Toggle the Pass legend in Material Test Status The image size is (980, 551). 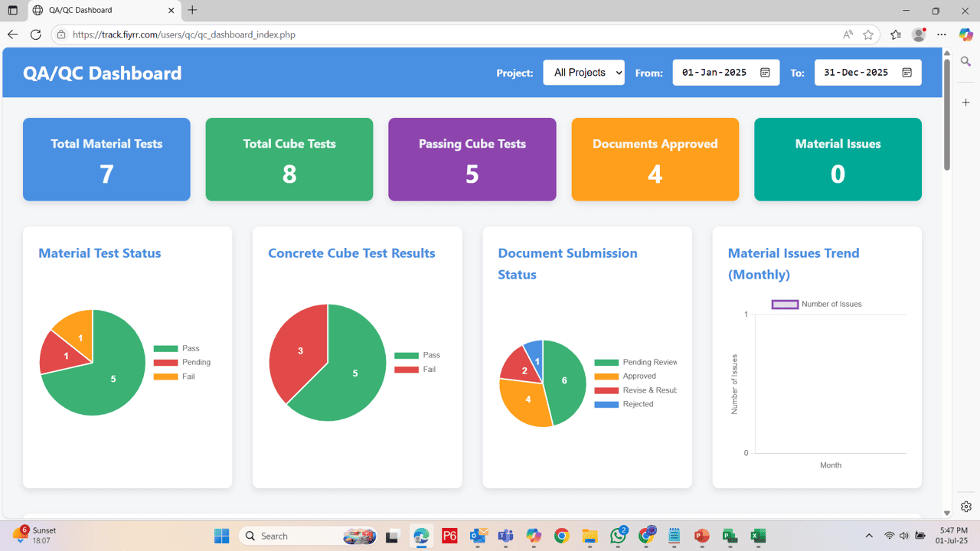tap(181, 347)
